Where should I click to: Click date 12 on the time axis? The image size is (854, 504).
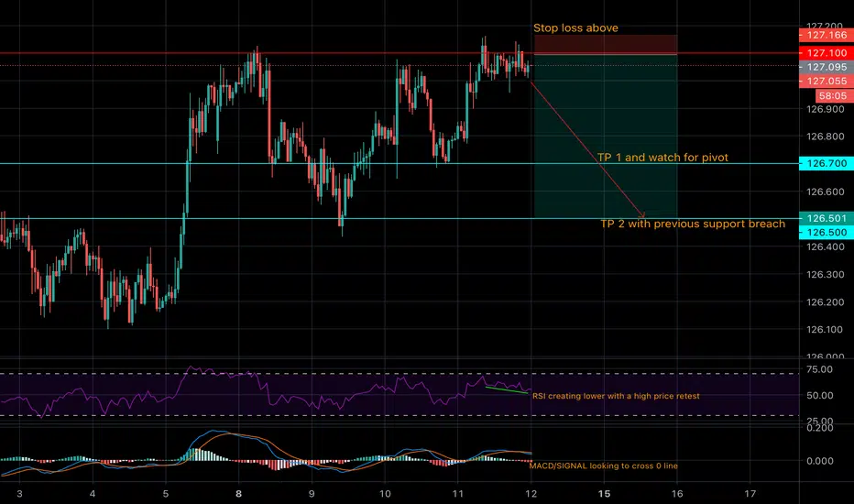pyautogui.click(x=531, y=494)
